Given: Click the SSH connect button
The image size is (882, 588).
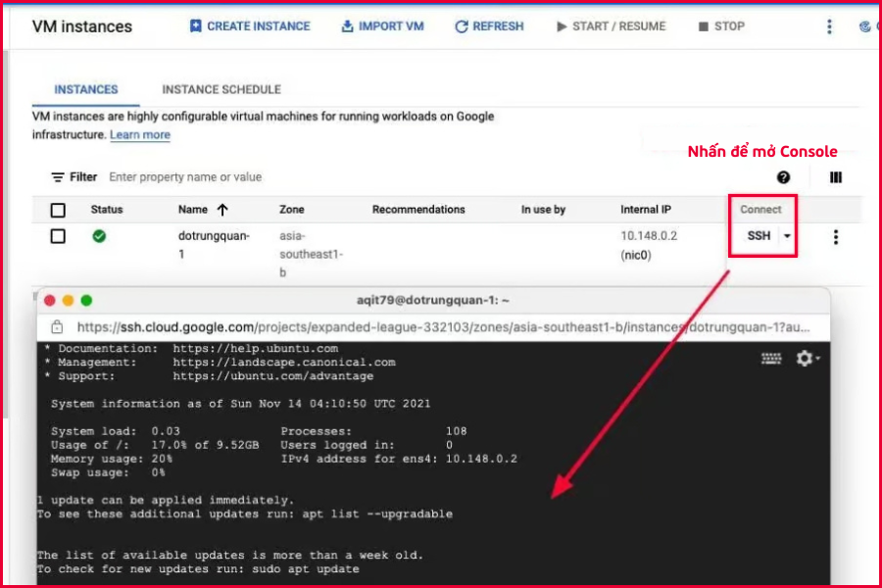Looking at the screenshot, I should click(x=759, y=236).
